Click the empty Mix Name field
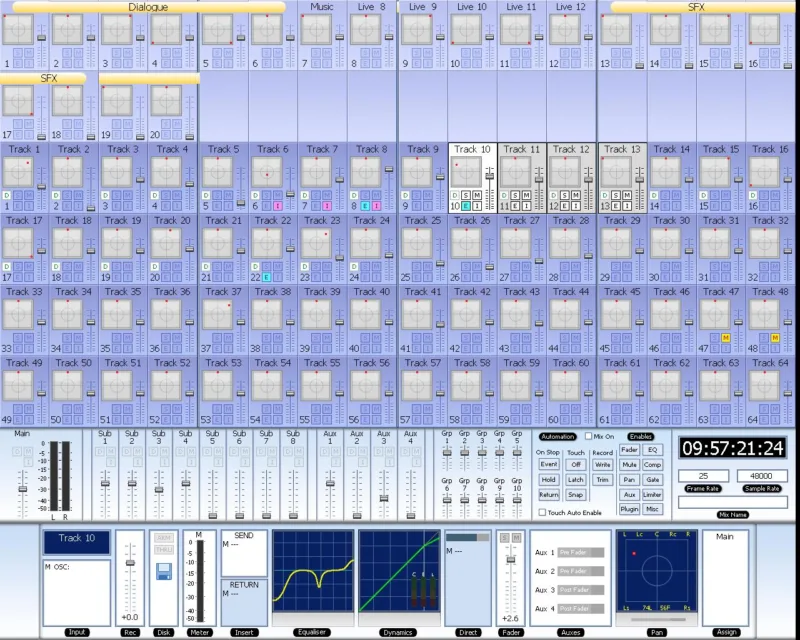 tap(733, 502)
